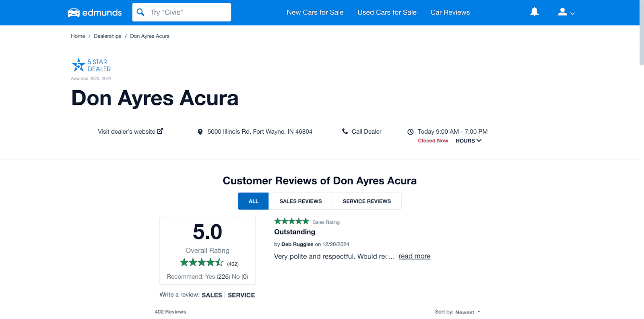Write a SALES review
The width and height of the screenshot is (644, 319).
click(212, 295)
